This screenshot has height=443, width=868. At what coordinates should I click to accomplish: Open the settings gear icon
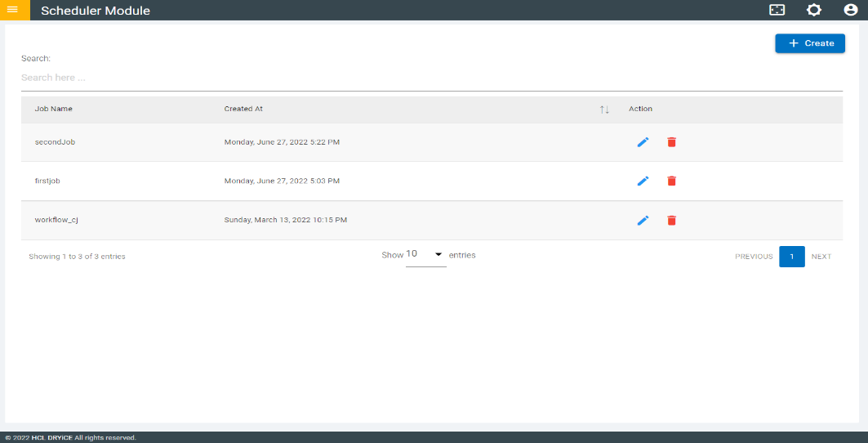pos(814,10)
